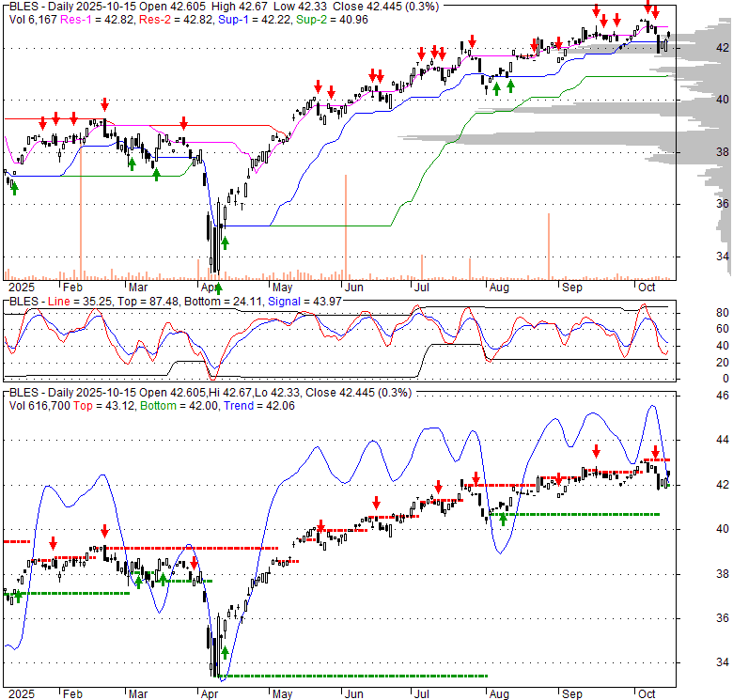Viewport: 733px width, 700px height.
Task: Click the green arrow below early January candles in top chart
Action: (13, 187)
